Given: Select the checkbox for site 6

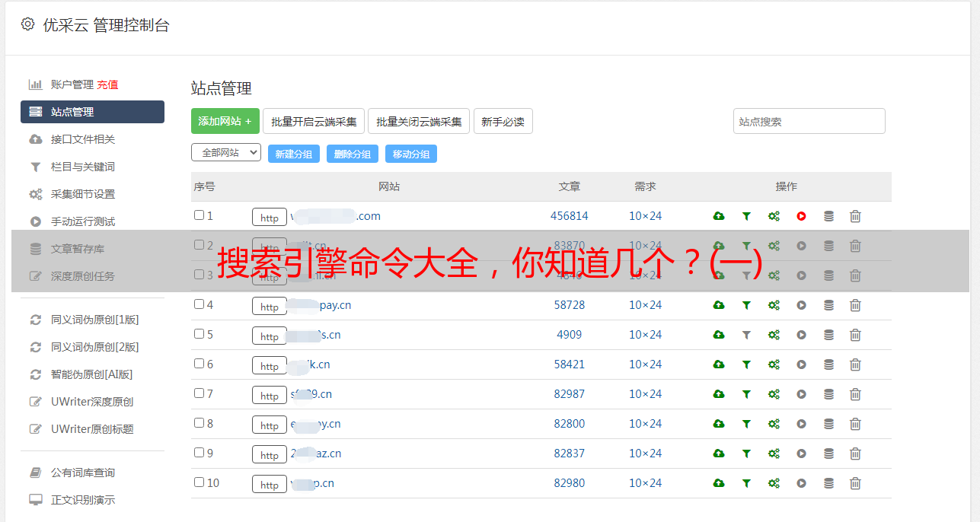Looking at the screenshot, I should coord(200,364).
